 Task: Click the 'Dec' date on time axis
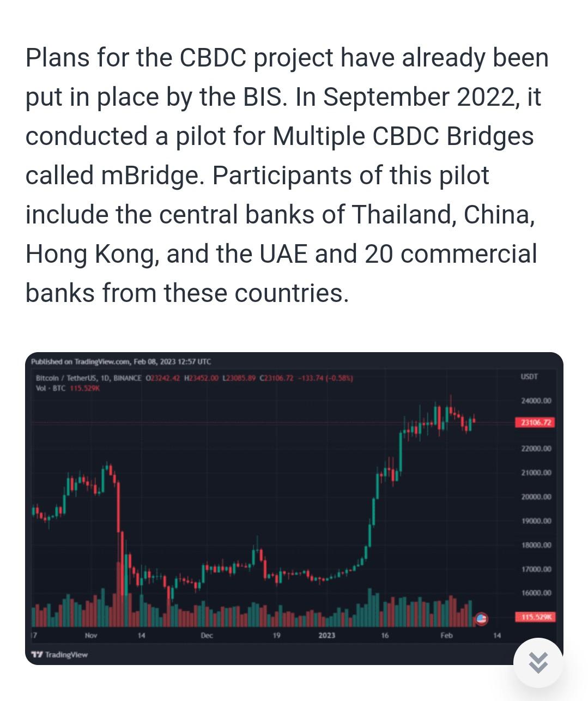tap(207, 636)
